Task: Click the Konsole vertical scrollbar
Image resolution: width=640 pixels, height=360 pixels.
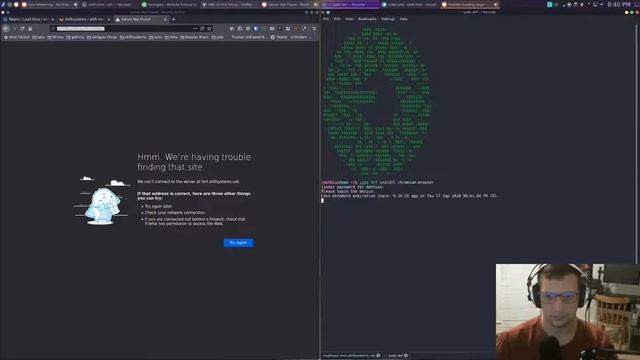Action: pyautogui.click(x=637, y=143)
